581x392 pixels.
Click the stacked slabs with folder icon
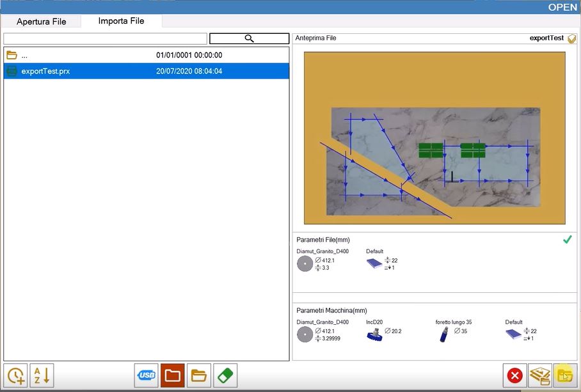[x=540, y=375]
